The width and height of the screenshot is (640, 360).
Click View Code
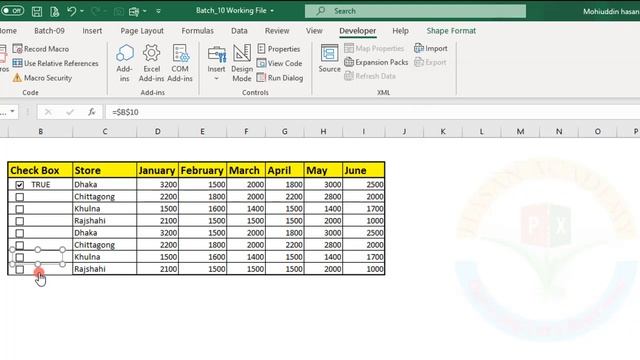(x=280, y=63)
